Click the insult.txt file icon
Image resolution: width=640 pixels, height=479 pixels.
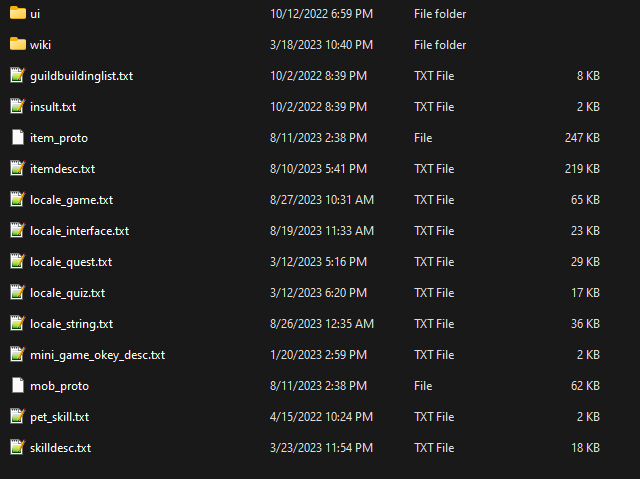click(x=17, y=107)
